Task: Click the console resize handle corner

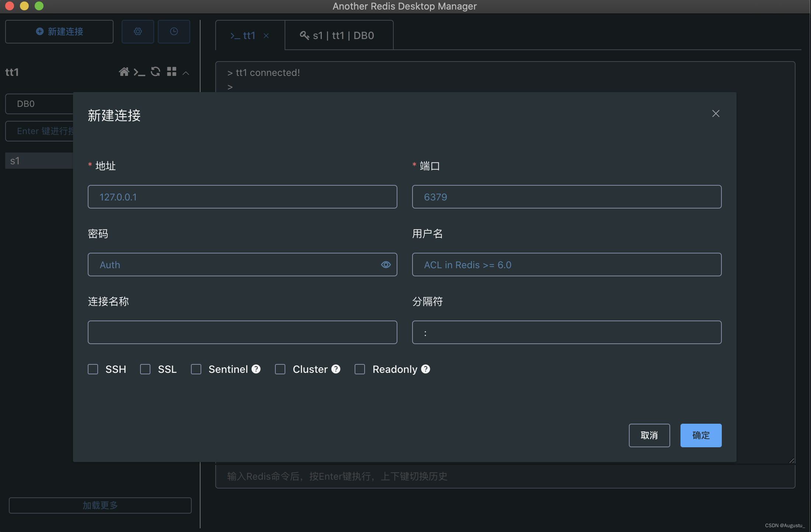Action: (x=791, y=461)
